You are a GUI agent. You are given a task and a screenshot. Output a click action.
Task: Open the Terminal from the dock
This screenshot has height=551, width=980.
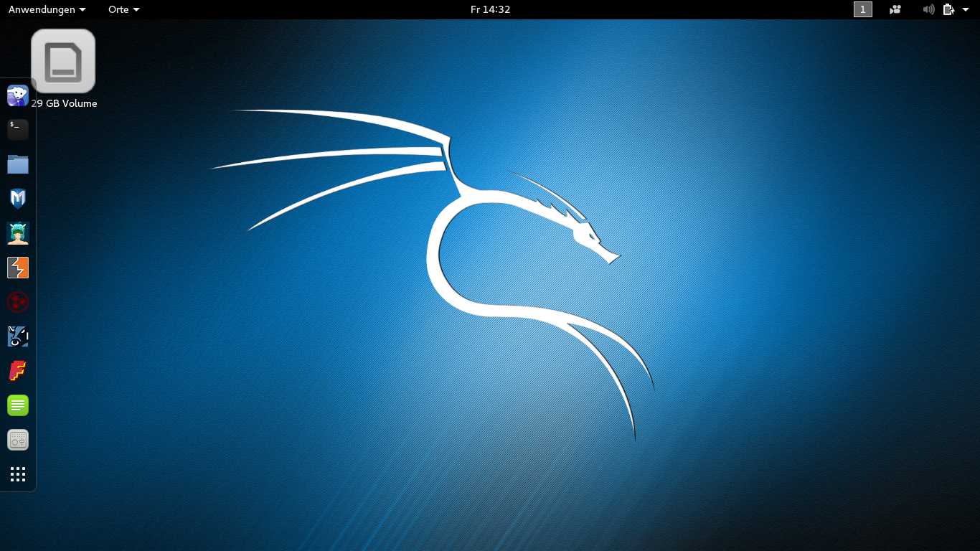[x=18, y=130]
